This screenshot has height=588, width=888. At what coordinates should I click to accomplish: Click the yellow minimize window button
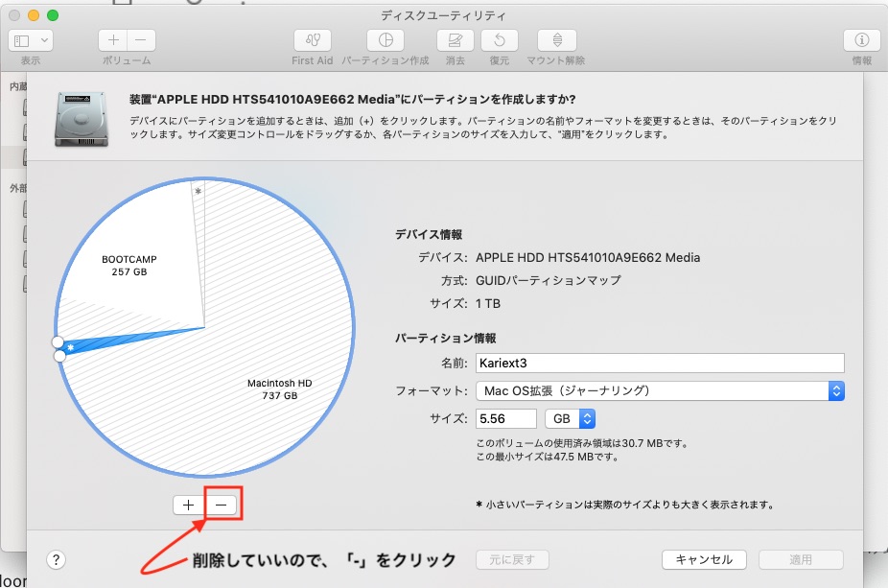[34, 15]
